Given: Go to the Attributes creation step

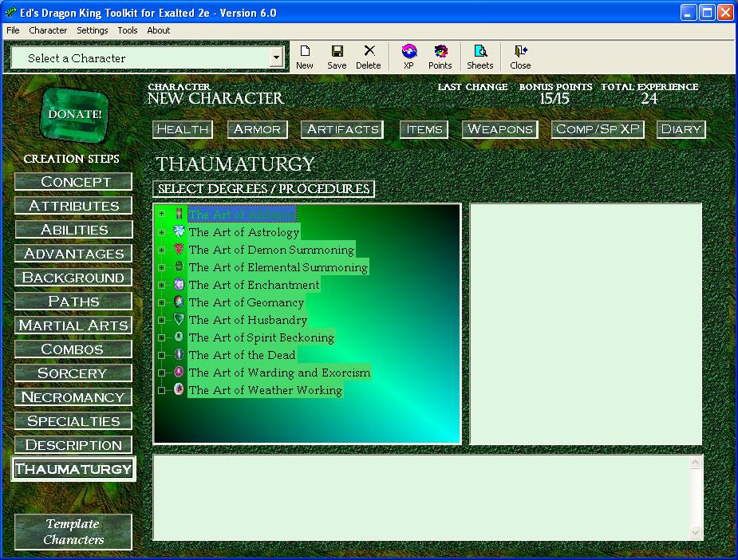Looking at the screenshot, I should click(x=73, y=206).
